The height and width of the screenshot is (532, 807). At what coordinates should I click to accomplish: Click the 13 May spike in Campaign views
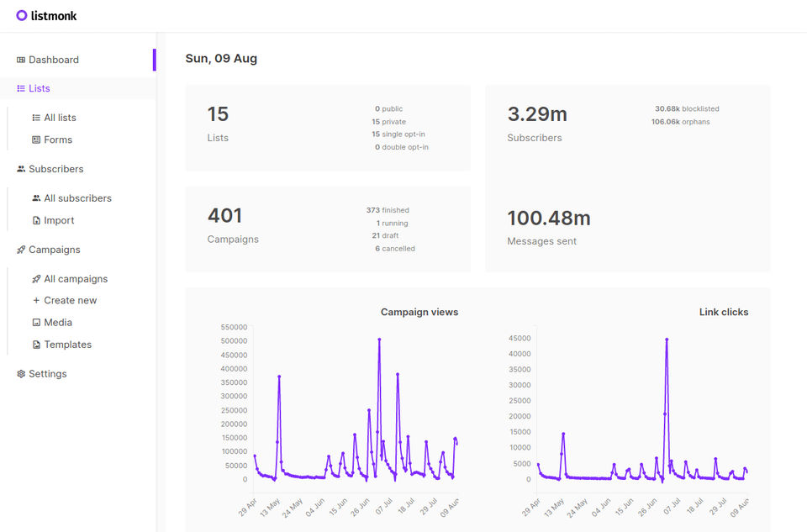(279, 377)
